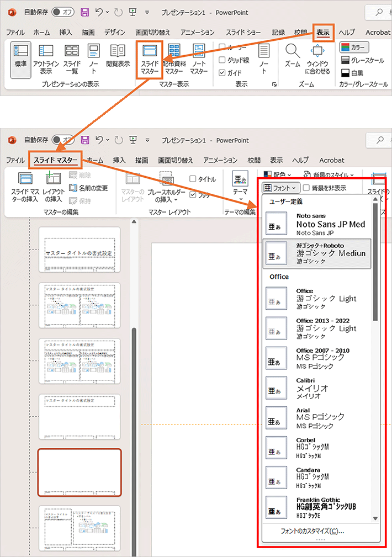Uncheck ガイド checkbox

(222, 72)
